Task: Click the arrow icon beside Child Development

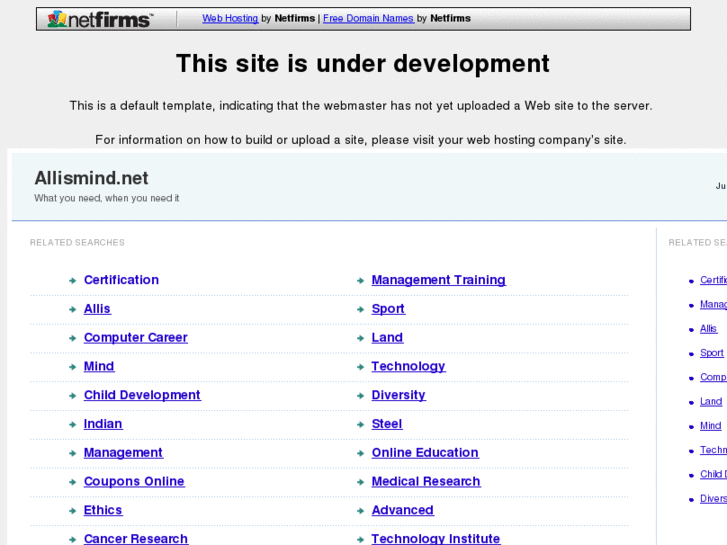Action: tap(72, 396)
